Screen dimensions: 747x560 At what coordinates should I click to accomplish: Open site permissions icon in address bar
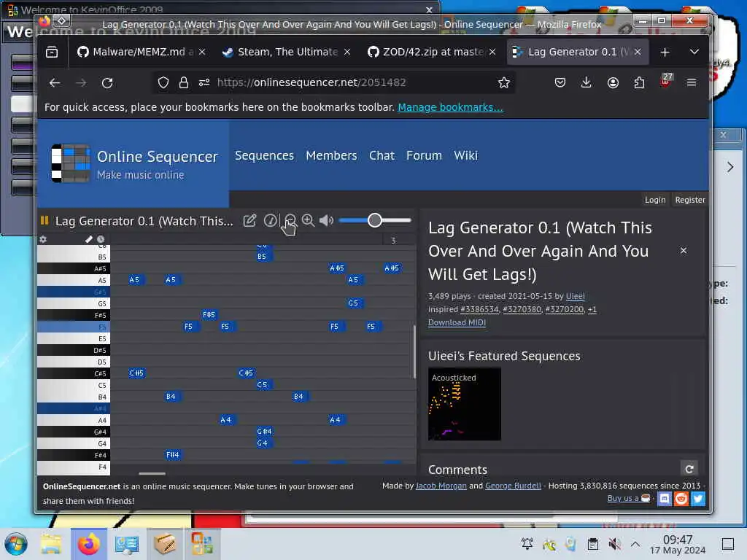(204, 83)
